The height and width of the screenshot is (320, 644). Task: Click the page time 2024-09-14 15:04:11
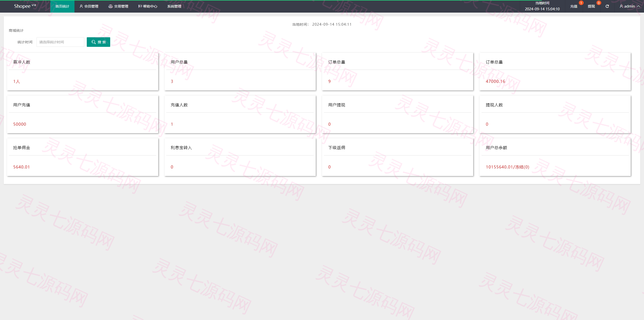point(332,24)
